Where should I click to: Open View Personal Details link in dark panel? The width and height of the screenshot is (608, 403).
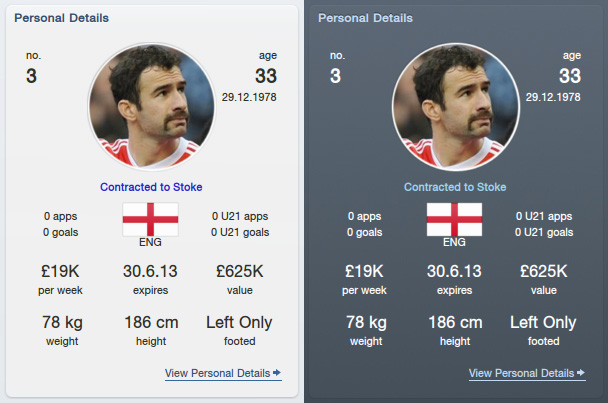pos(527,373)
